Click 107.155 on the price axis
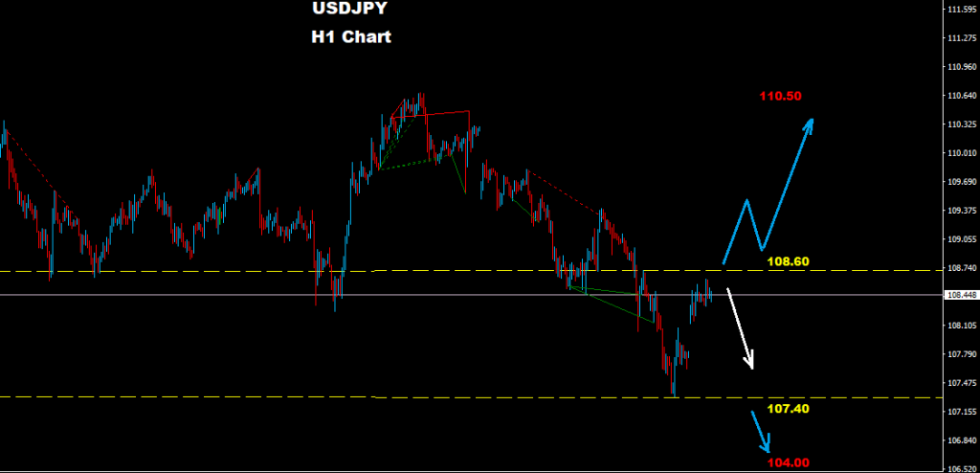980x473 pixels. (963, 413)
